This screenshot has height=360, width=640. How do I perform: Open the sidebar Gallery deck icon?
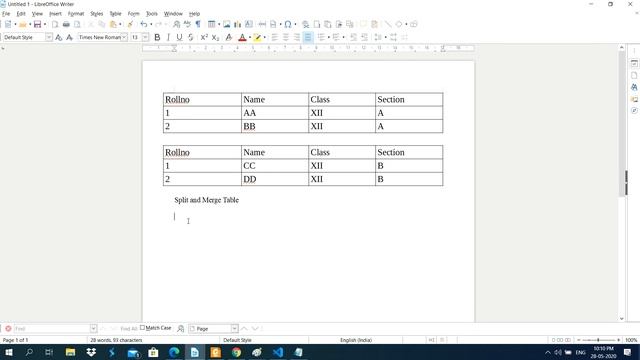634,99
